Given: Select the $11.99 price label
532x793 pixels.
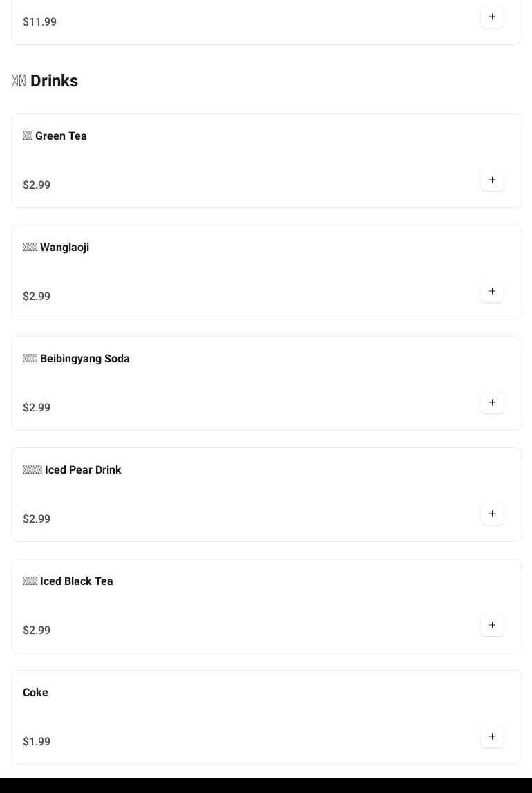Looking at the screenshot, I should point(39,22).
